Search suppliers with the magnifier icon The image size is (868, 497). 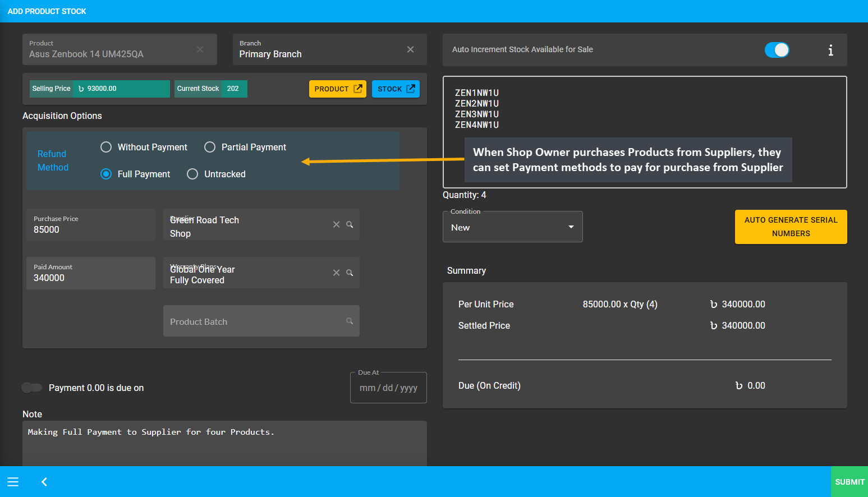tap(350, 224)
